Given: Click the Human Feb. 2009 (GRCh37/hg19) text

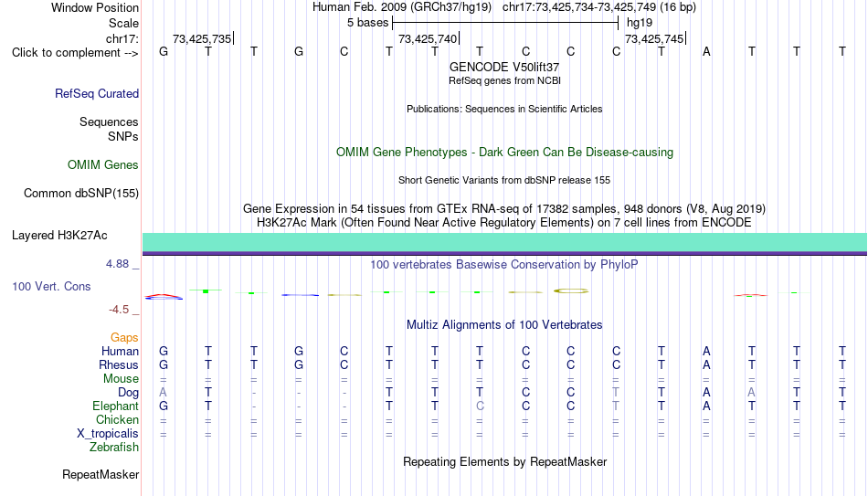Looking at the screenshot, I should coord(402,7).
